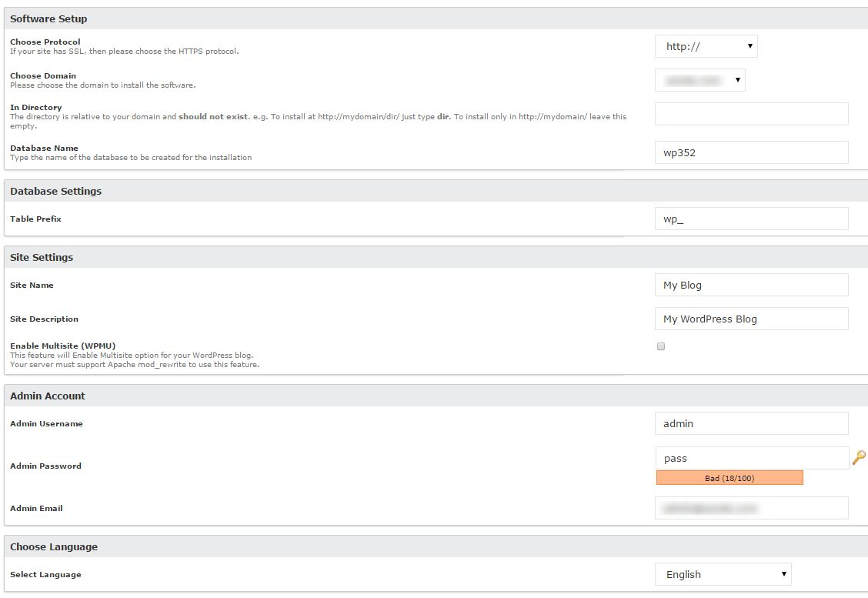Open the Choose Domain dropdown
Viewport: 868px width, 598px height.
click(699, 80)
